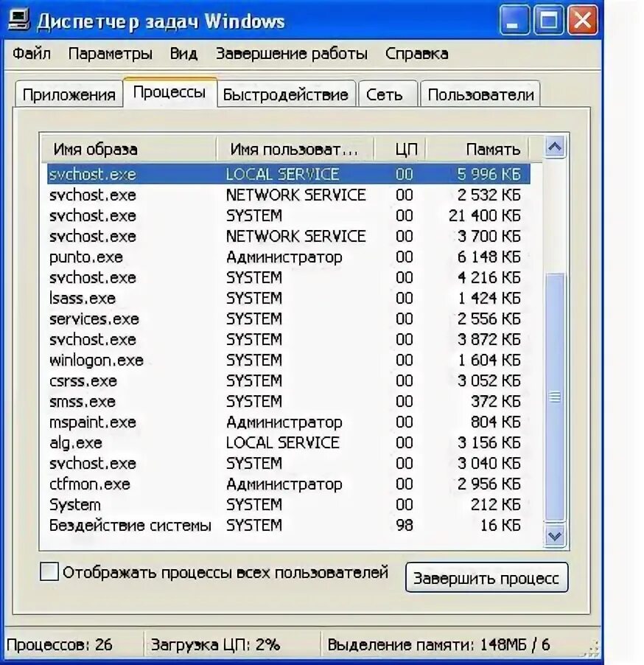Select the services.exe process
The image size is (644, 665).
click(x=288, y=319)
